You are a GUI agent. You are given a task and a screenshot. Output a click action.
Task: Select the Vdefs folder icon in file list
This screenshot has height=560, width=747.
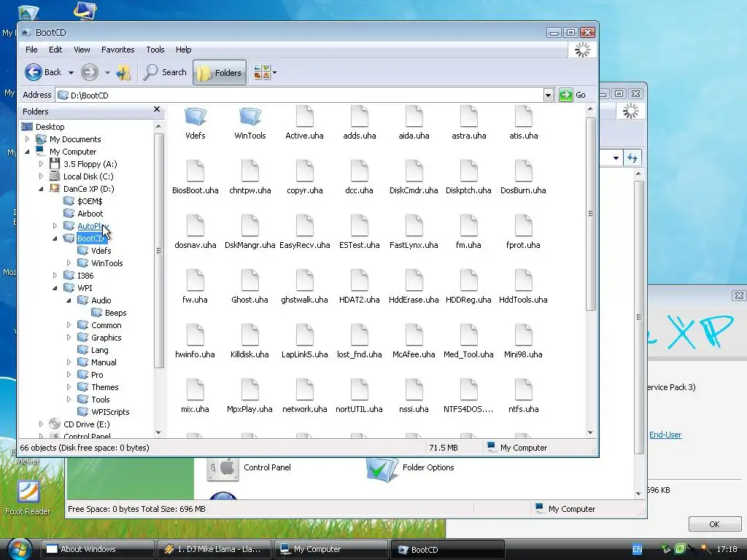196,117
